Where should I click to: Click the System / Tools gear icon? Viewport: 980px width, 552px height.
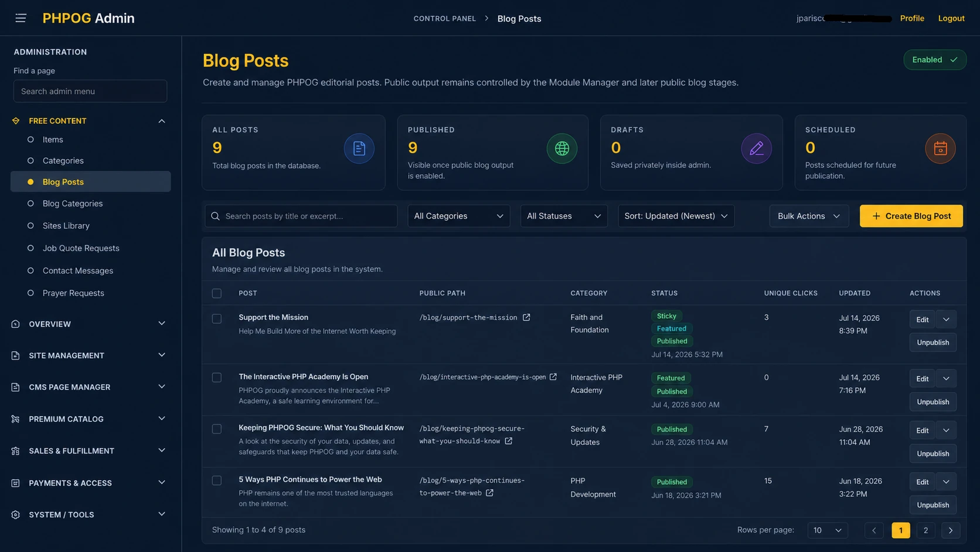(x=16, y=514)
